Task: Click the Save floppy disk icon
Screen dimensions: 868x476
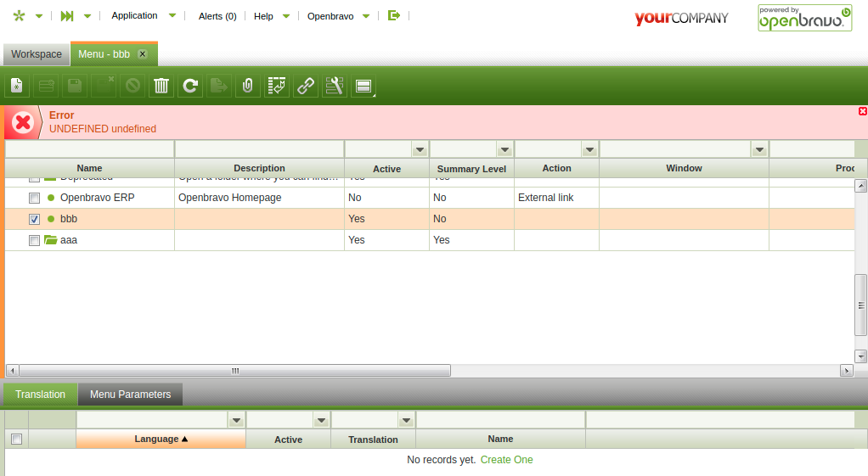Action: [x=75, y=86]
